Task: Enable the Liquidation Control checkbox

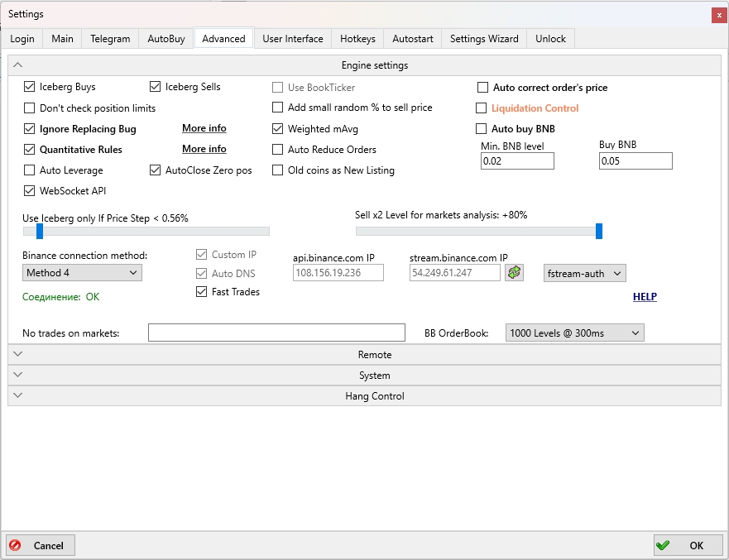Action: 482,108
